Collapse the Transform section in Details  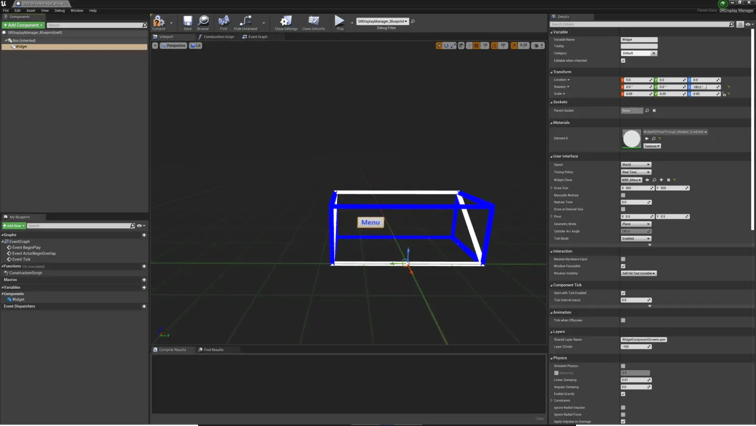pyautogui.click(x=562, y=72)
